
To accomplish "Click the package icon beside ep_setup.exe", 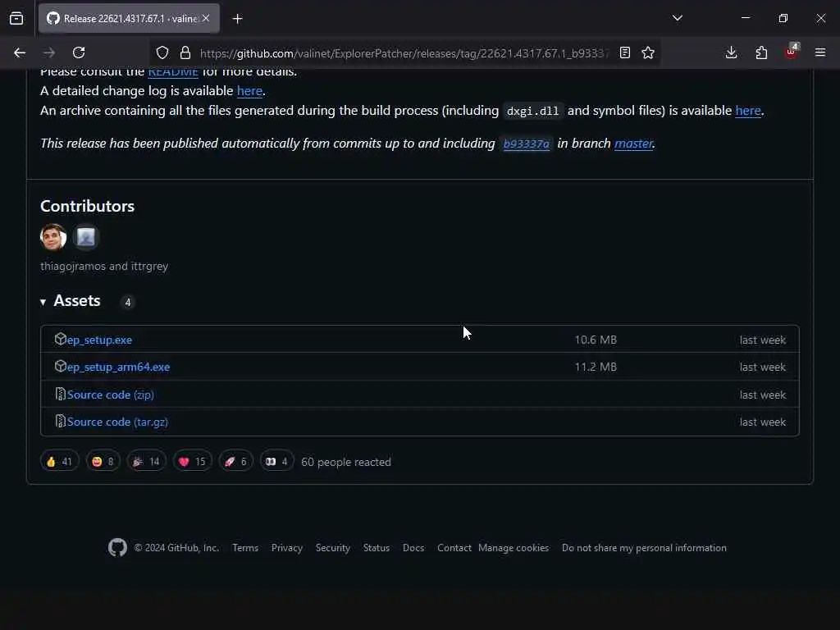I will (60, 339).
